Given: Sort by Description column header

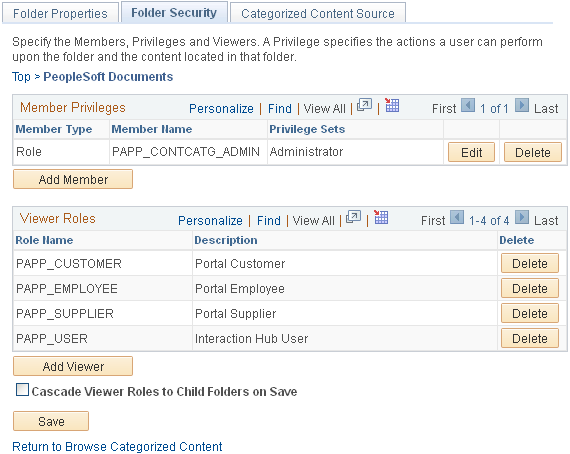Looking at the screenshot, I should pyautogui.click(x=226, y=240).
